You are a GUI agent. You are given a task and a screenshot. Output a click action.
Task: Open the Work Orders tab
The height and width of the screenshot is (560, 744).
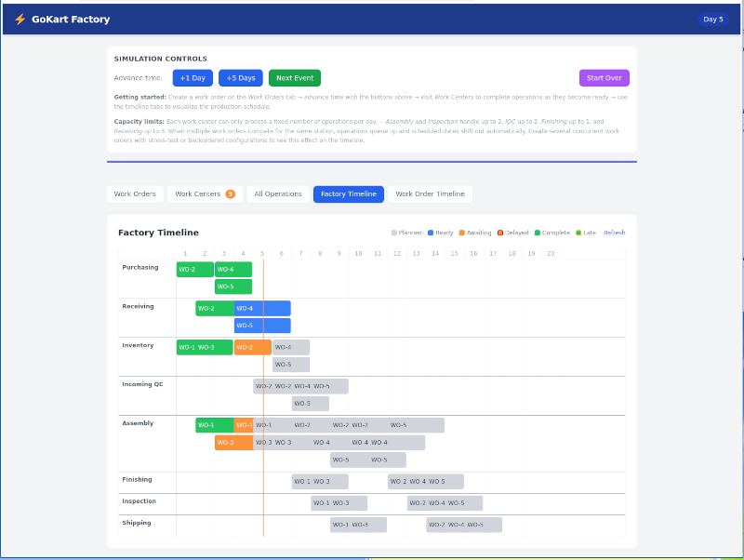[135, 194]
